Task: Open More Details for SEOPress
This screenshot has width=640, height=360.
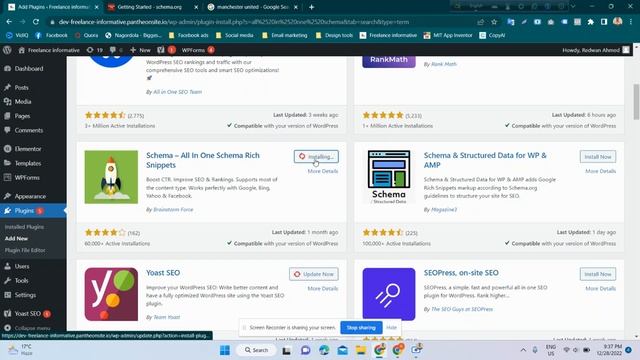Action: point(600,289)
